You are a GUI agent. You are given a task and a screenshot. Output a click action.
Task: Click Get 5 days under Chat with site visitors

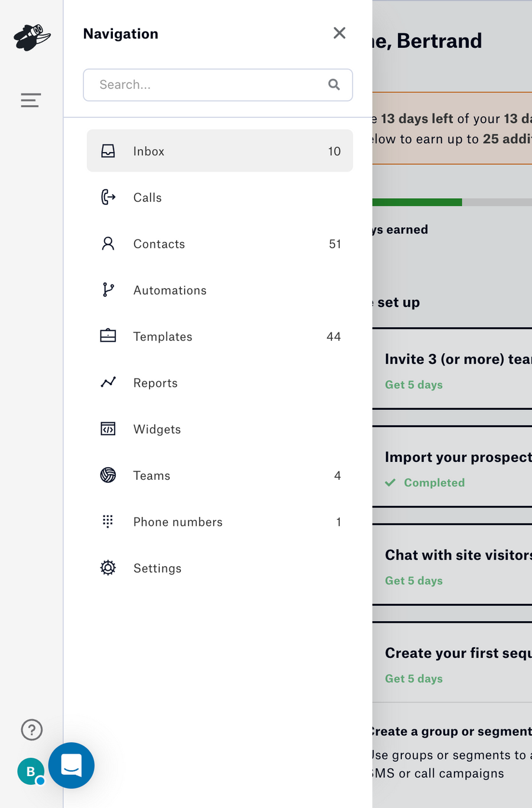click(413, 580)
